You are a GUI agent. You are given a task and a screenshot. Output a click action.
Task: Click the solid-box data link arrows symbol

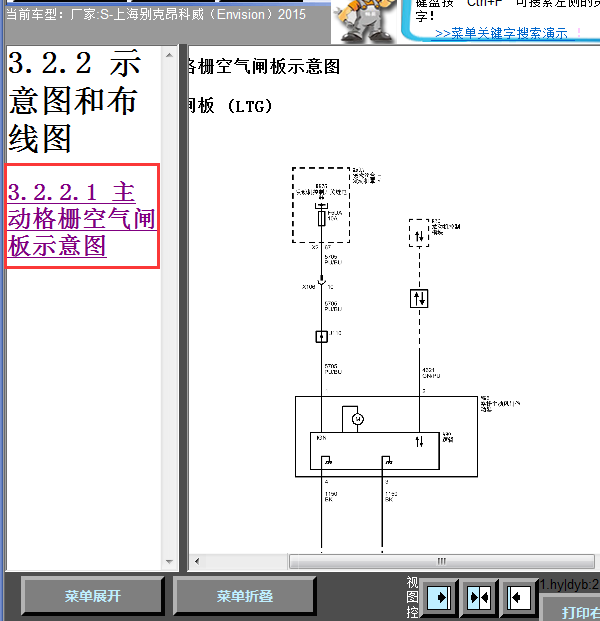click(x=419, y=299)
